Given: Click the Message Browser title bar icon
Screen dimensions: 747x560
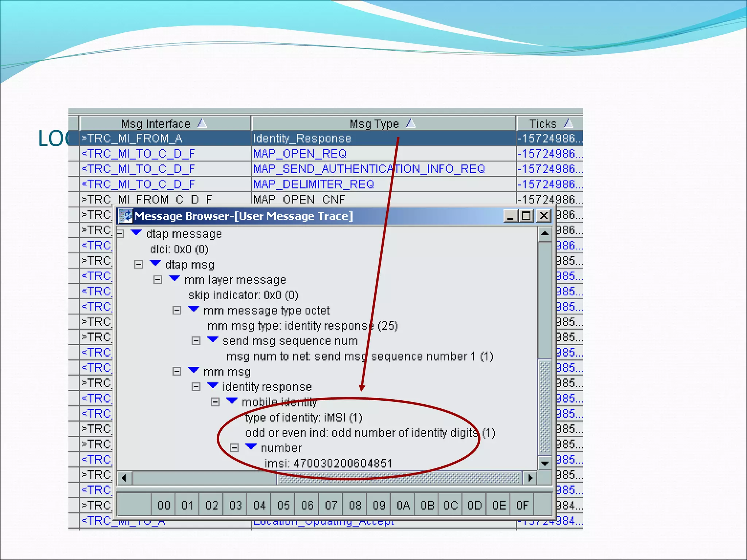Looking at the screenshot, I should 126,216.
